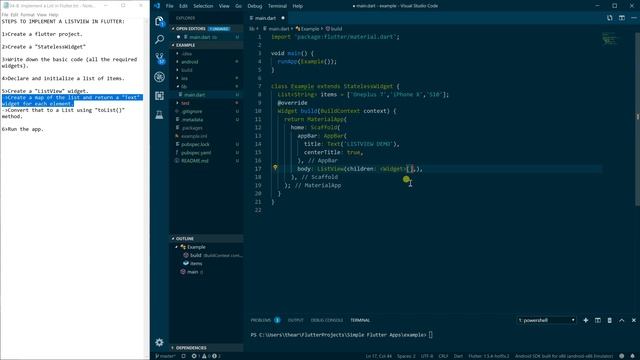Open the Explorer view in activity bar
Viewport: 640px width, 360px height.
pos(159,21)
